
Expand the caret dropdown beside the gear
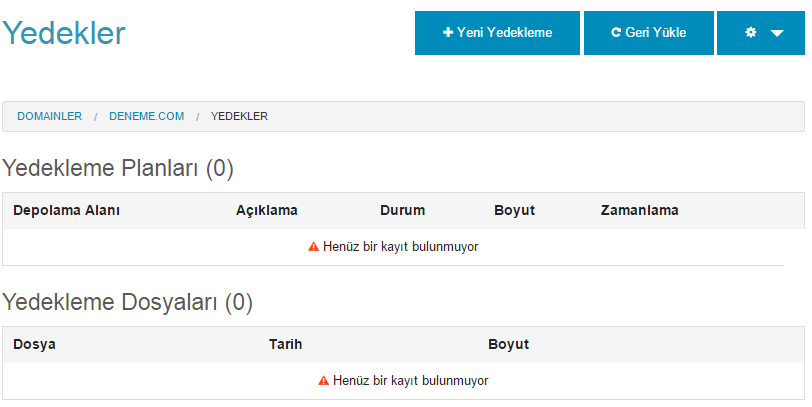[x=777, y=33]
